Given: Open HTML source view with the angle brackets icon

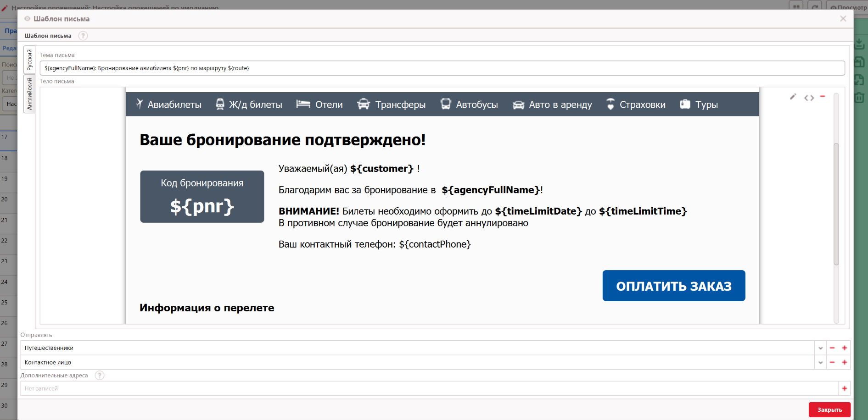Looking at the screenshot, I should tap(809, 98).
